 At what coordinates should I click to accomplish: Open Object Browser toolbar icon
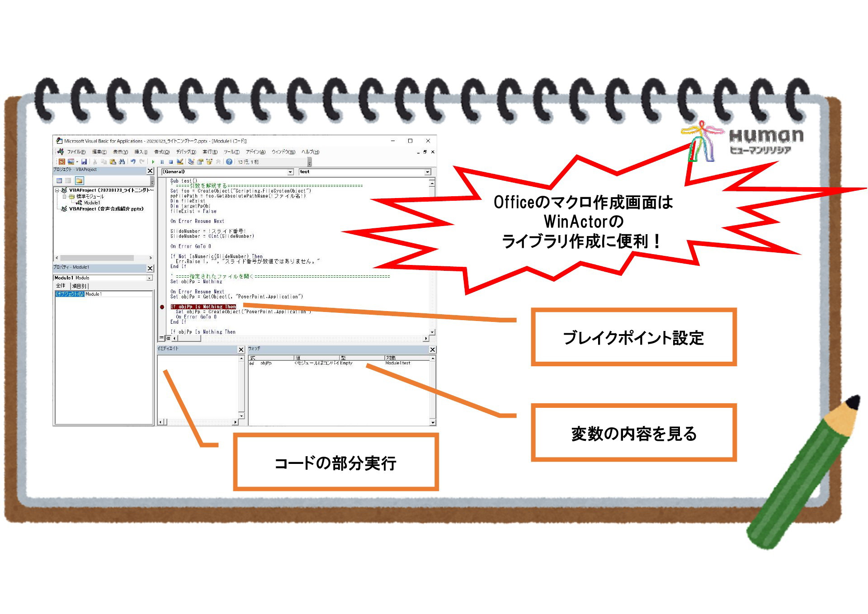(209, 161)
